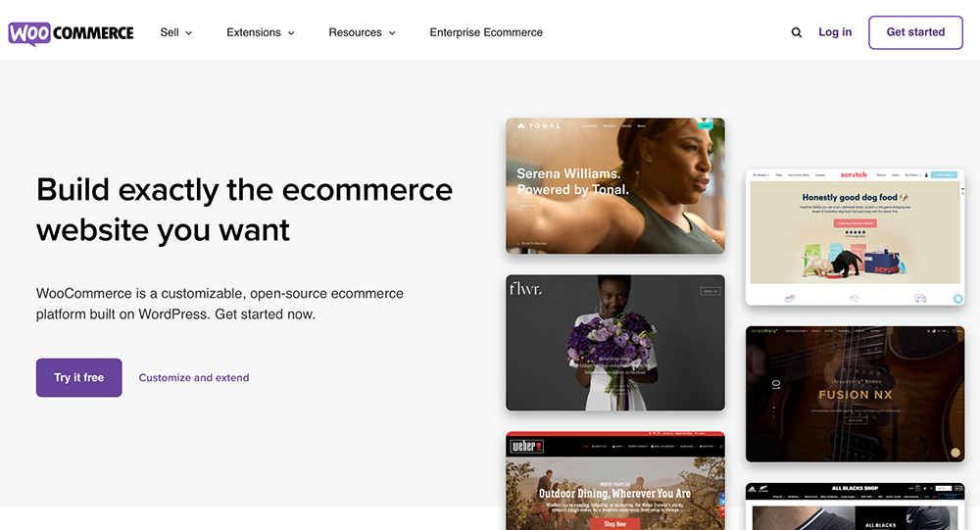Click the flwr. logo on florist card
The image size is (980, 530).
(x=525, y=288)
